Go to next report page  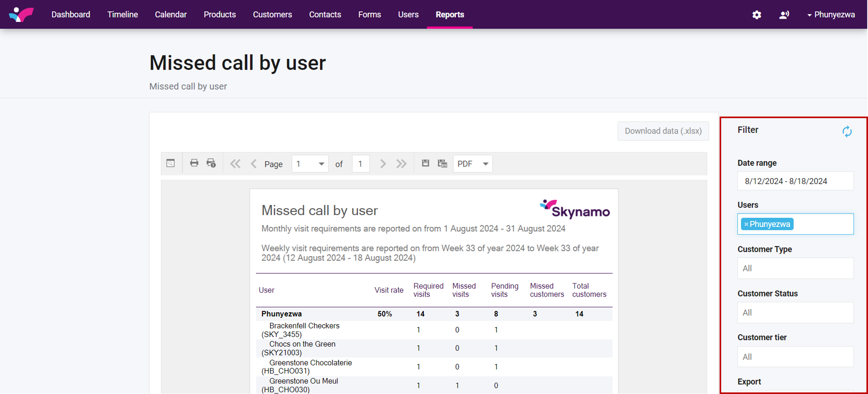pos(383,164)
